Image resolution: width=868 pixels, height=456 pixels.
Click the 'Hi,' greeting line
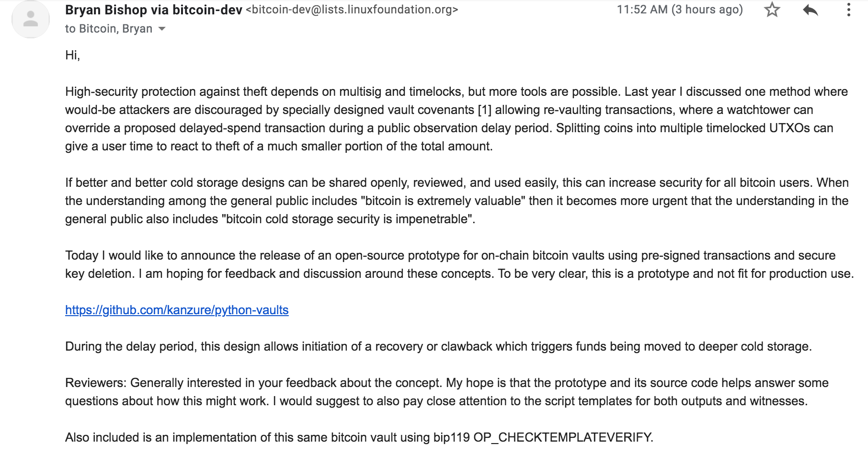pos(73,55)
